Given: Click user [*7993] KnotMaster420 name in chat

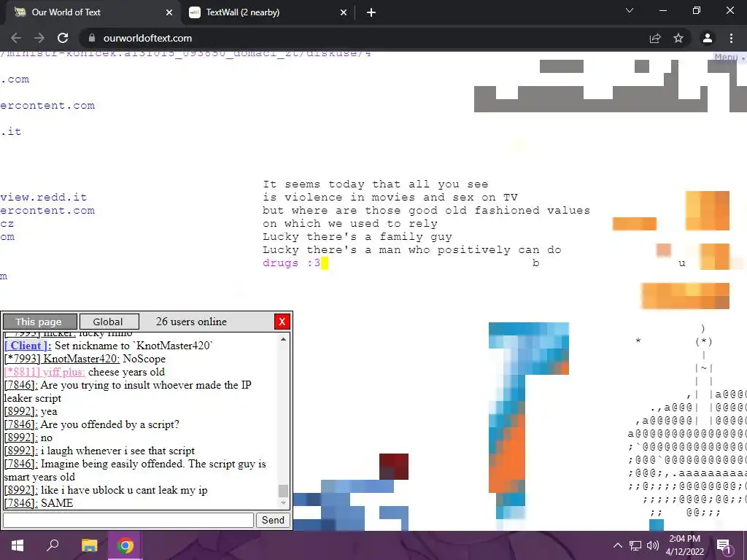Looking at the screenshot, I should tap(62, 359).
